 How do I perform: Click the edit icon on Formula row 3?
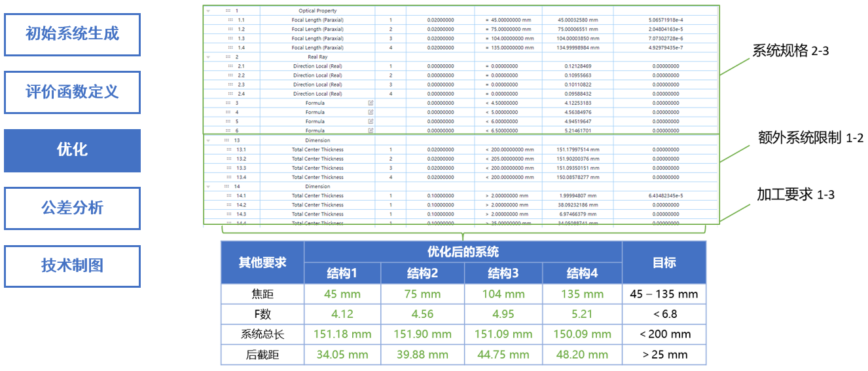pyautogui.click(x=371, y=103)
